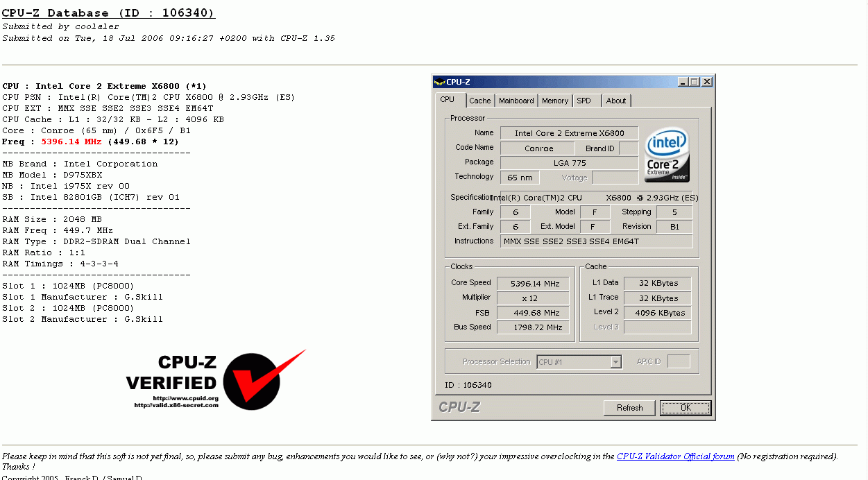The image size is (868, 480).
Task: Click the 'Core : Conroe (65 nm)' line
Action: coord(96,130)
